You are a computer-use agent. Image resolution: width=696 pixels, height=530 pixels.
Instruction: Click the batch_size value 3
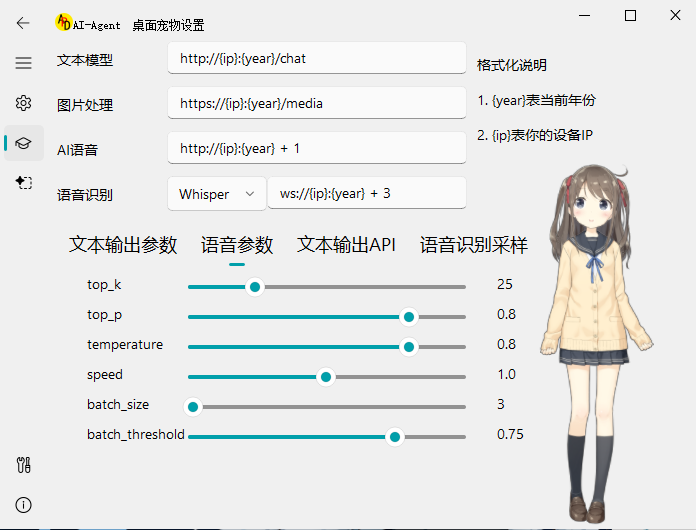point(501,404)
